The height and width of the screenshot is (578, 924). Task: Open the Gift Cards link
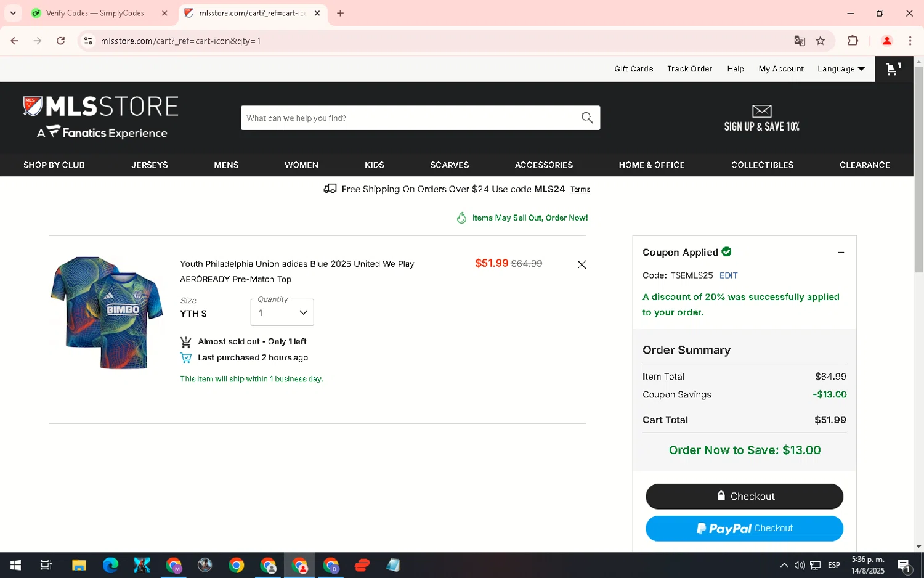[x=633, y=69]
